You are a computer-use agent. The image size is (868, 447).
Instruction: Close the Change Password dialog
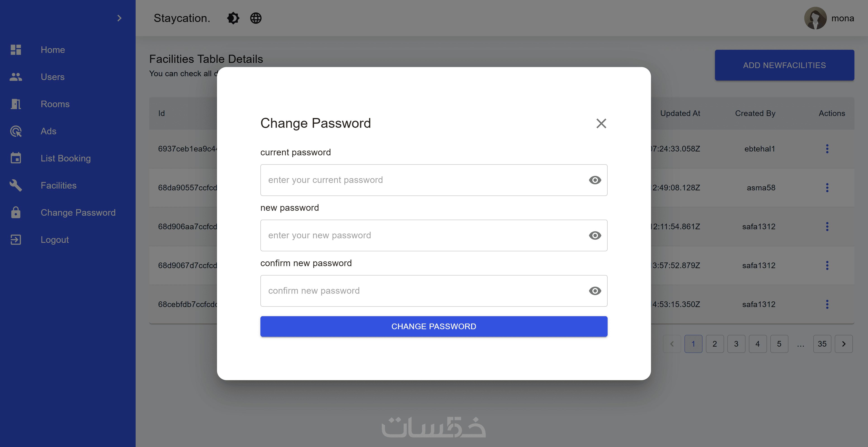tap(601, 123)
